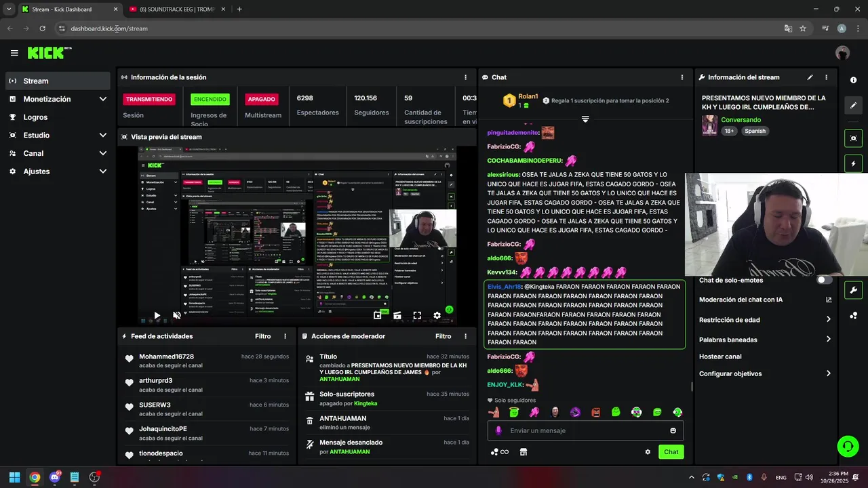The image size is (868, 488).
Task: Open the green headset support bubble
Action: point(848,446)
